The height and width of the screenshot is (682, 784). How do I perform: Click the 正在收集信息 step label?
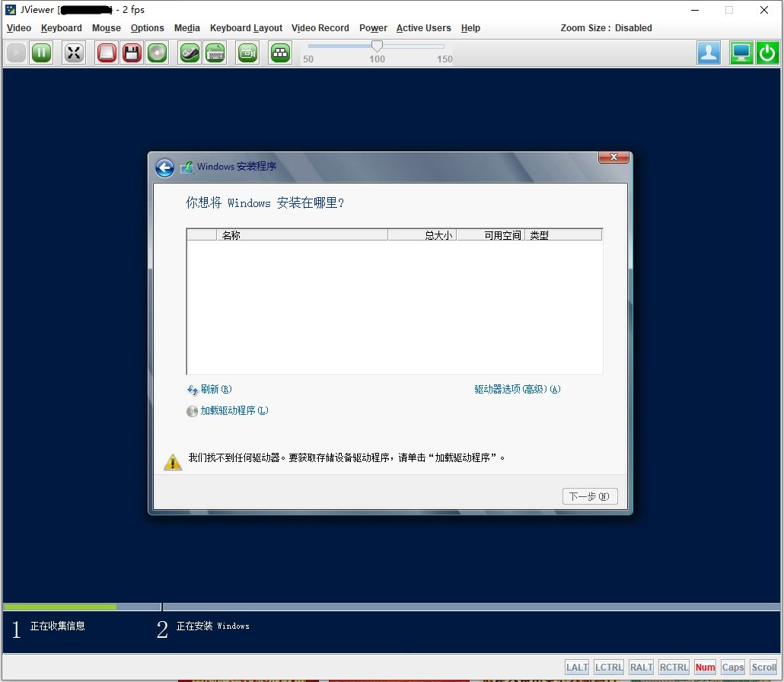pyautogui.click(x=58, y=626)
